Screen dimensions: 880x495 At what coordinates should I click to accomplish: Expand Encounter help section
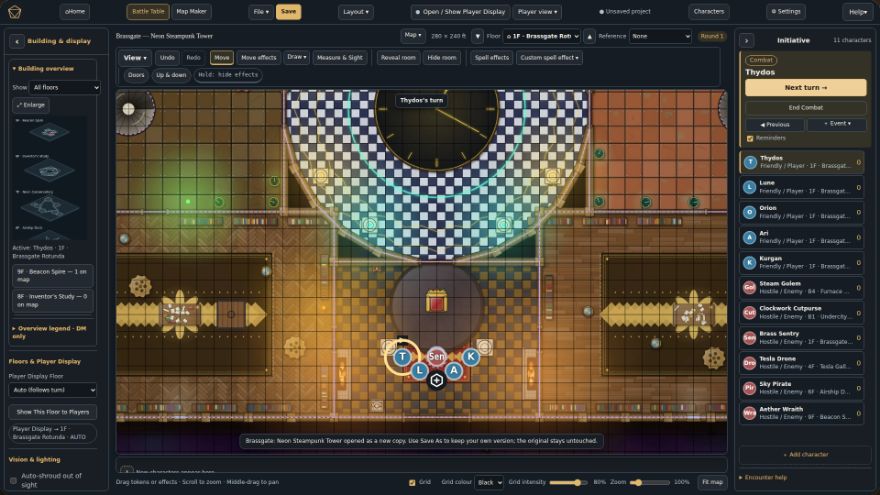click(763, 478)
